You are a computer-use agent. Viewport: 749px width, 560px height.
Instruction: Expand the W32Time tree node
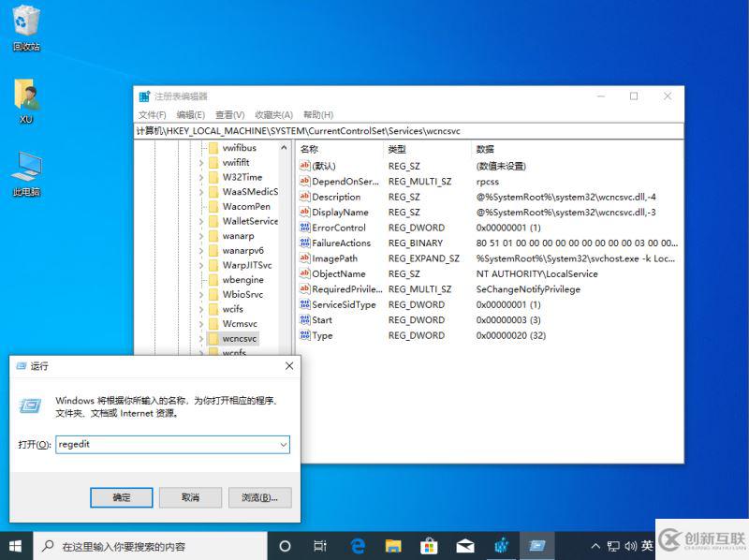200,177
